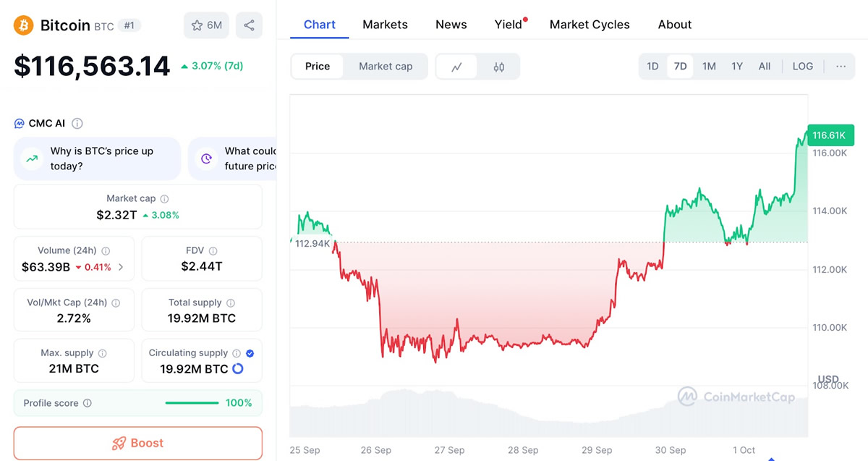The height and width of the screenshot is (461, 868).
Task: Enable LOG scale on the chart
Action: (803, 66)
